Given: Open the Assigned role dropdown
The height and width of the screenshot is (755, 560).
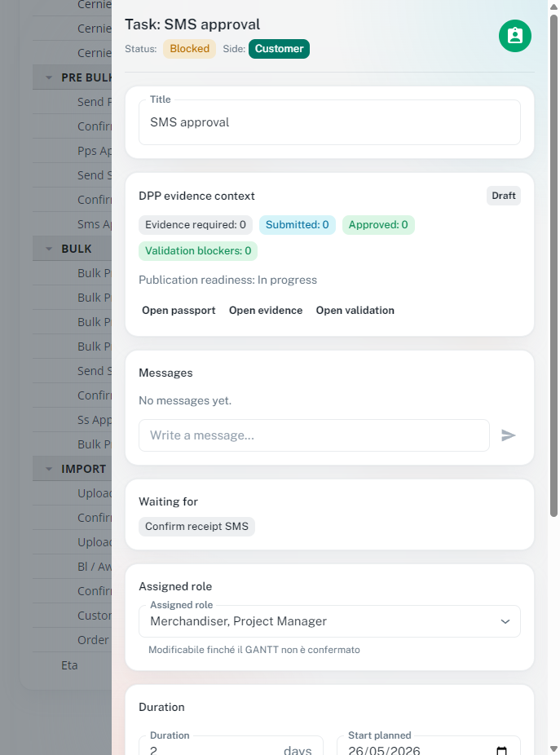Looking at the screenshot, I should [329, 621].
